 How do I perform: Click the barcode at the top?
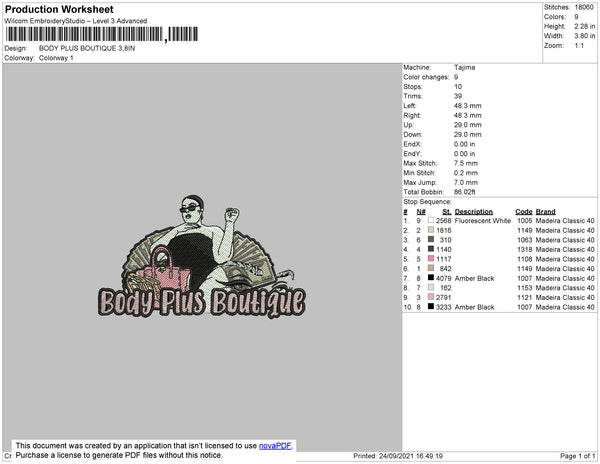point(102,34)
